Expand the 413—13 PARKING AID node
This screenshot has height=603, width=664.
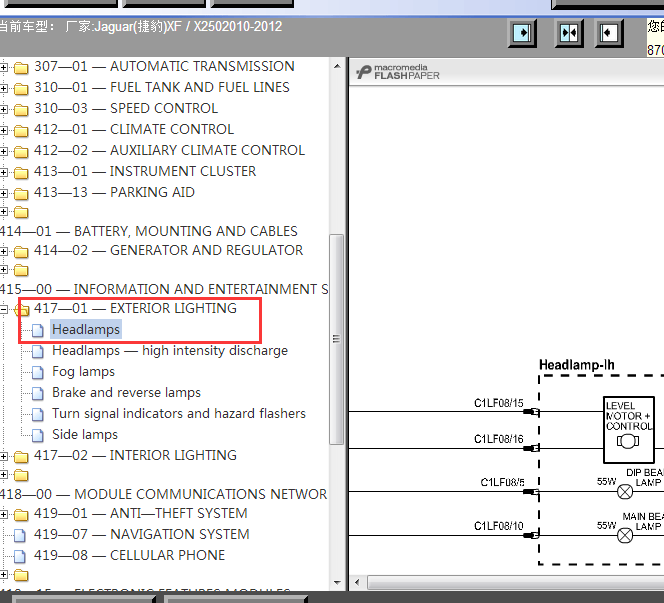(x=3, y=193)
